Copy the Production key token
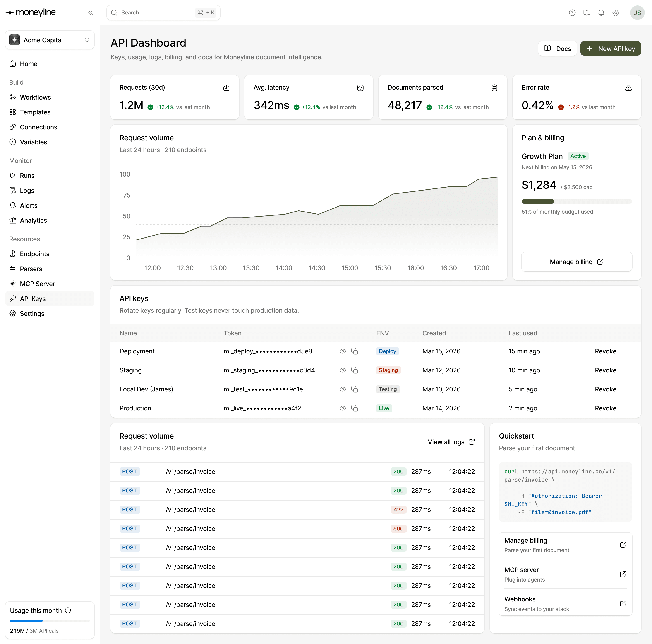This screenshot has width=652, height=644. pos(354,408)
